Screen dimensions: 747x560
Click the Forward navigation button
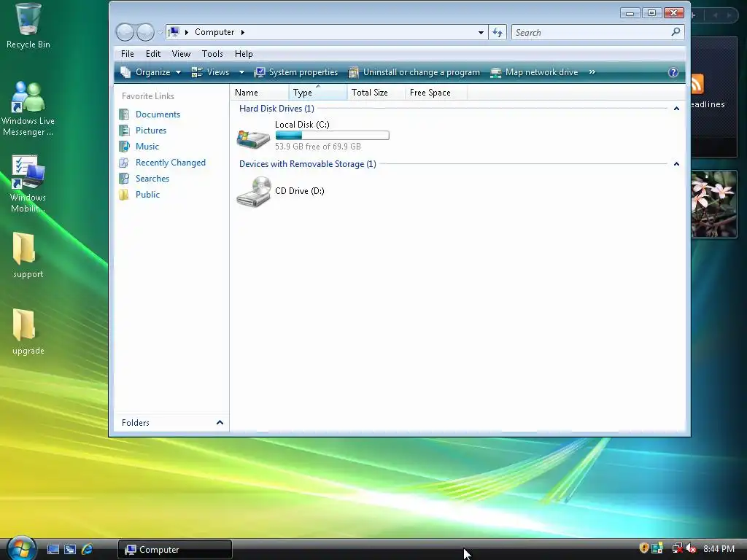click(145, 32)
